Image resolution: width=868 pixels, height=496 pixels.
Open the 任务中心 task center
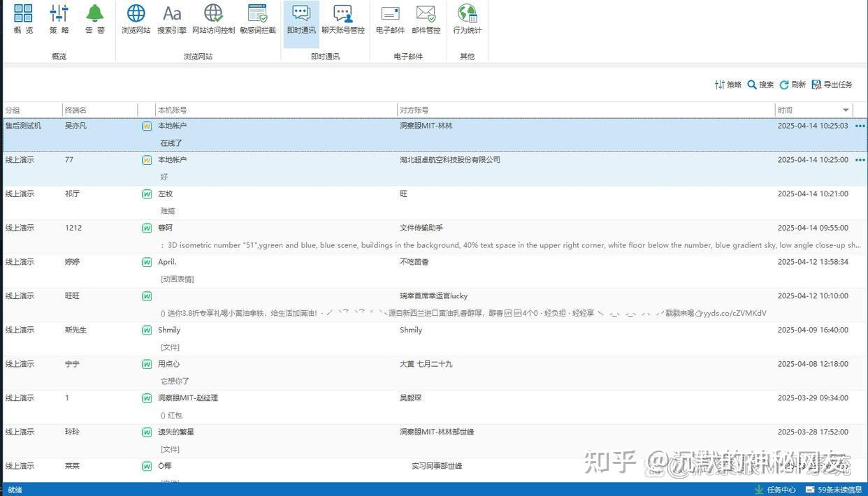point(775,490)
